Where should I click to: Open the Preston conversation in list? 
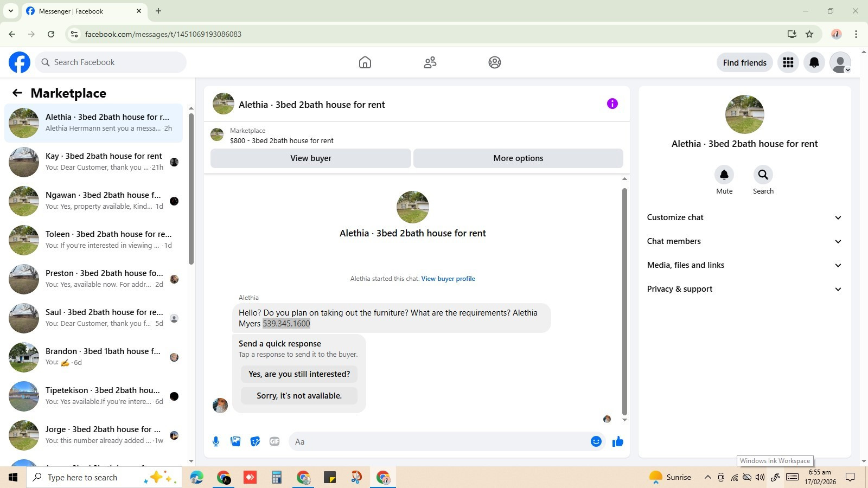(93, 279)
